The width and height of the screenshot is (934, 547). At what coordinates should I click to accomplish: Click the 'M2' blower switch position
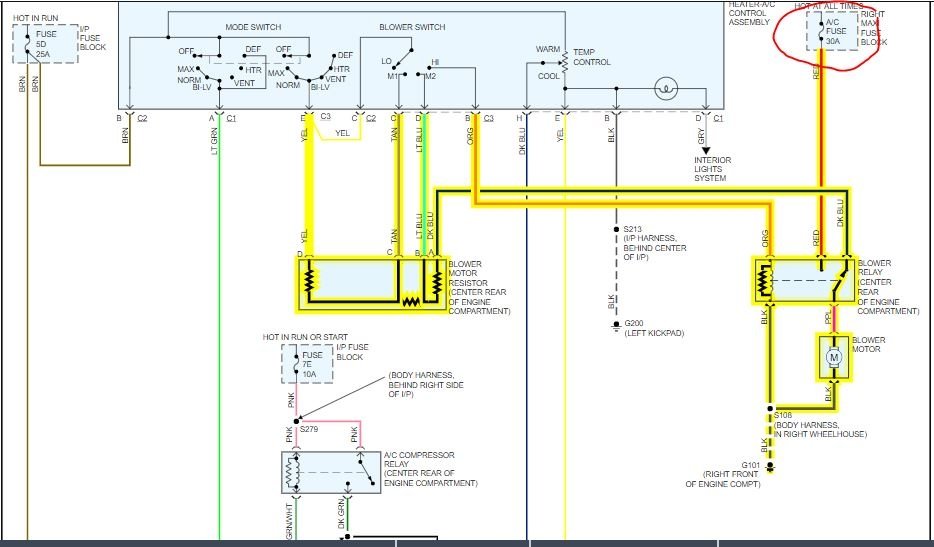point(431,76)
